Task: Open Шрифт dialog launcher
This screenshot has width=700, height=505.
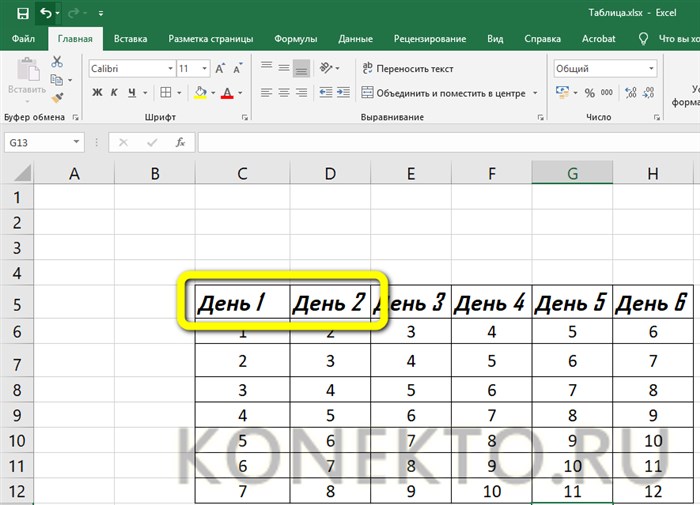Action: 245,117
